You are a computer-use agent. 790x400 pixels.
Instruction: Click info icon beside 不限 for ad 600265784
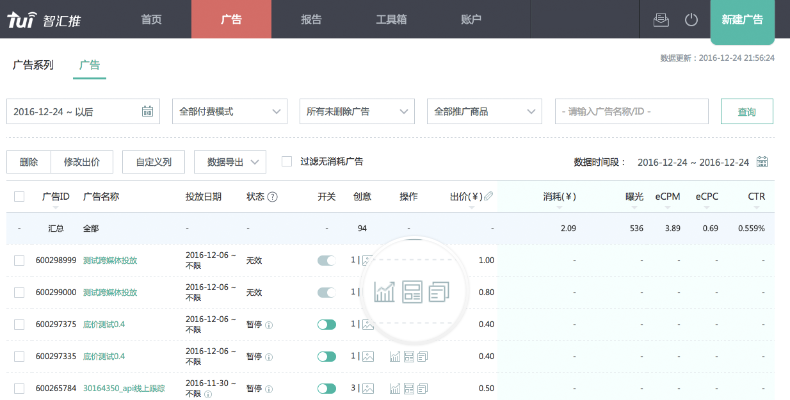coord(208,394)
